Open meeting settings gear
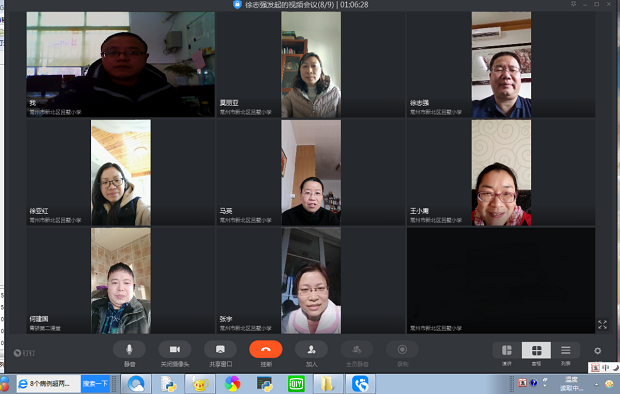620x394 pixels. click(x=597, y=351)
